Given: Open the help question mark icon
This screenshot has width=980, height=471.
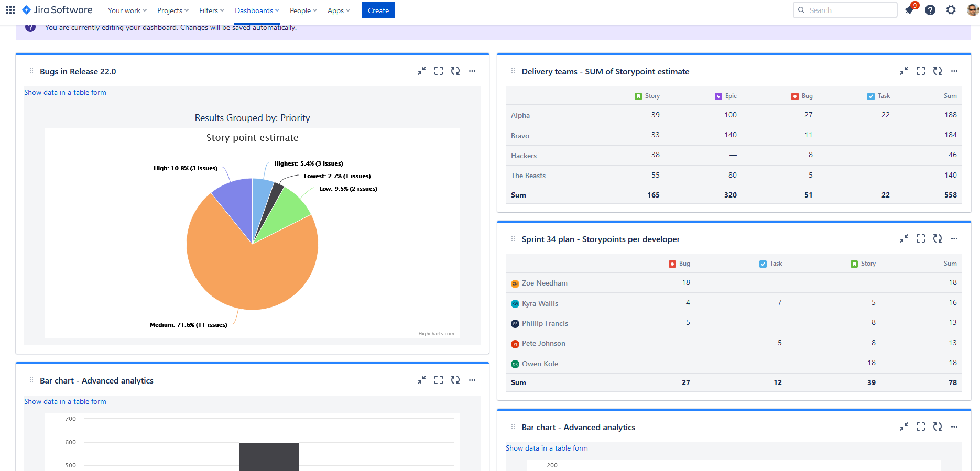Looking at the screenshot, I should 930,10.
